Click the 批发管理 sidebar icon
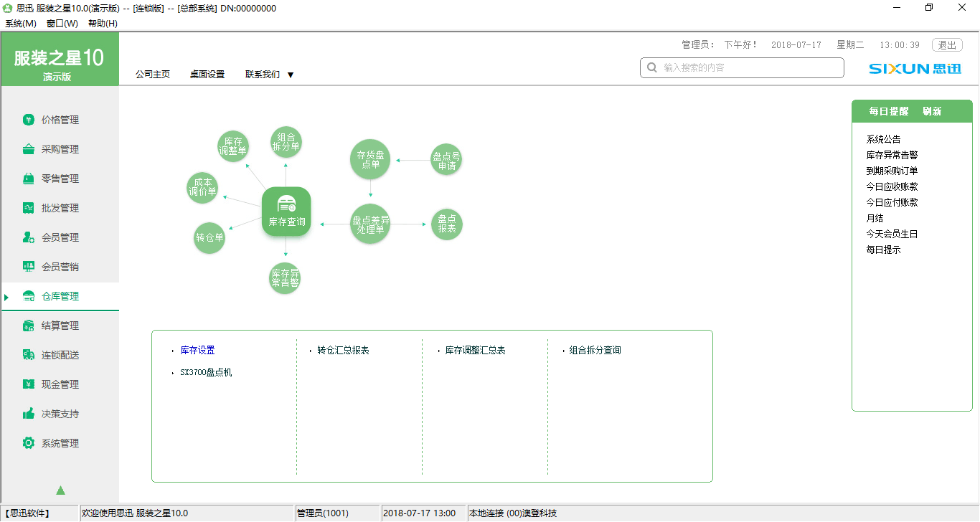980x522 pixels. click(29, 208)
